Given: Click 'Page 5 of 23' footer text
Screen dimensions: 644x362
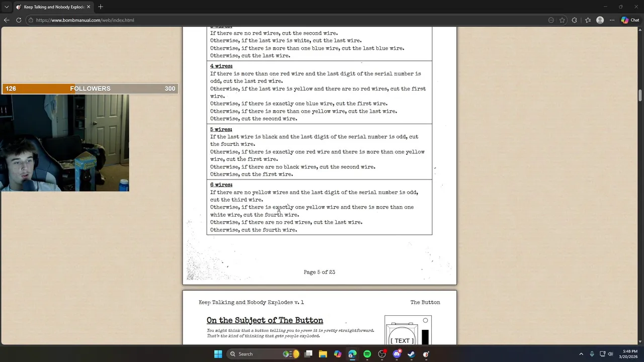Looking at the screenshot, I should click(x=319, y=272).
